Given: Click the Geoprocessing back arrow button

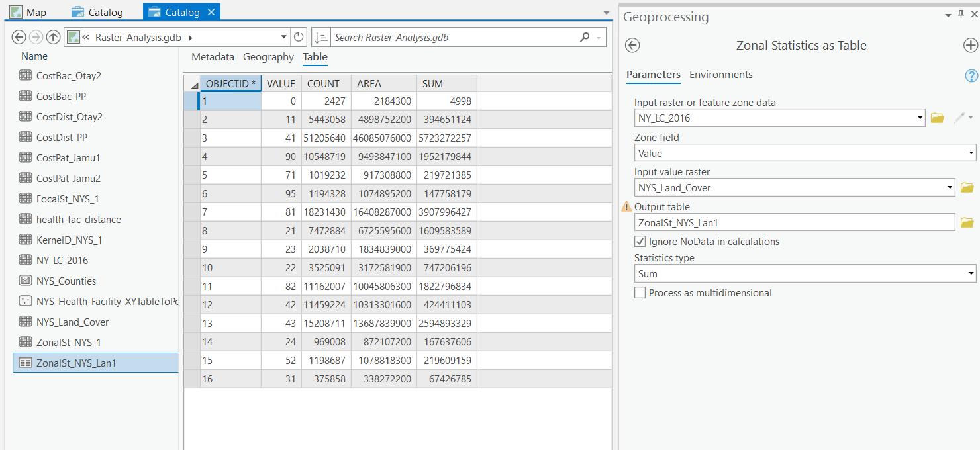Looking at the screenshot, I should coord(632,45).
